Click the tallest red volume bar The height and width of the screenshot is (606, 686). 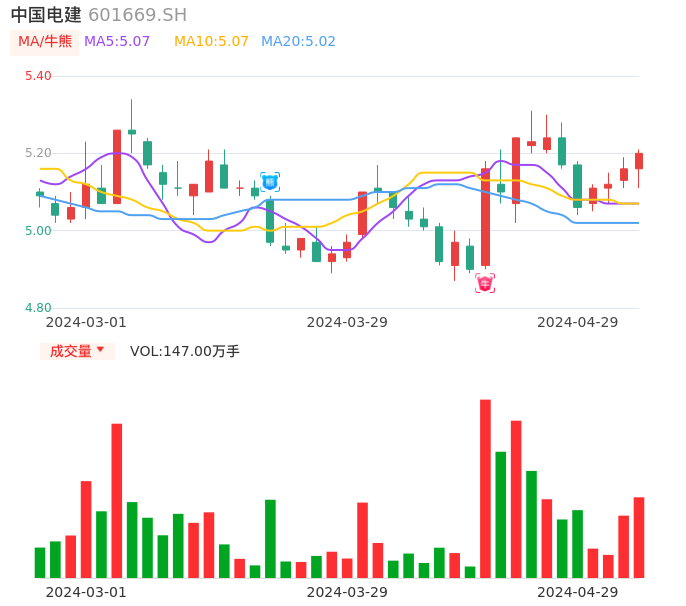[485, 489]
